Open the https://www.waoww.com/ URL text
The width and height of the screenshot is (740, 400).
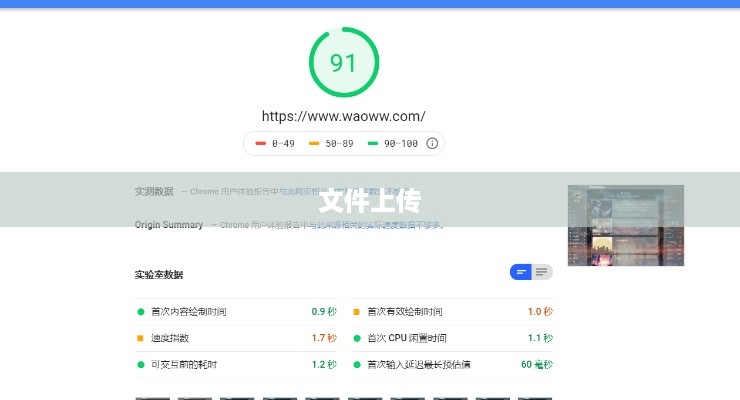344,116
